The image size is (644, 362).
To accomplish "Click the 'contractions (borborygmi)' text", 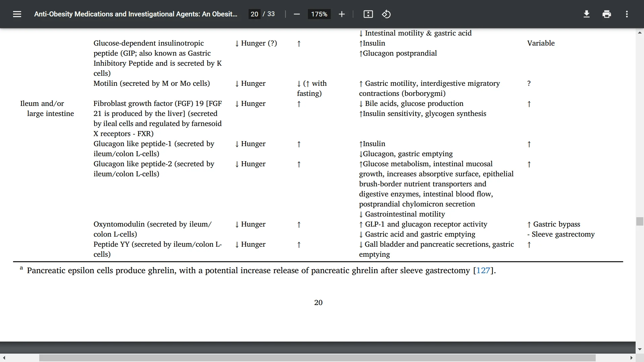I will [402, 94].
